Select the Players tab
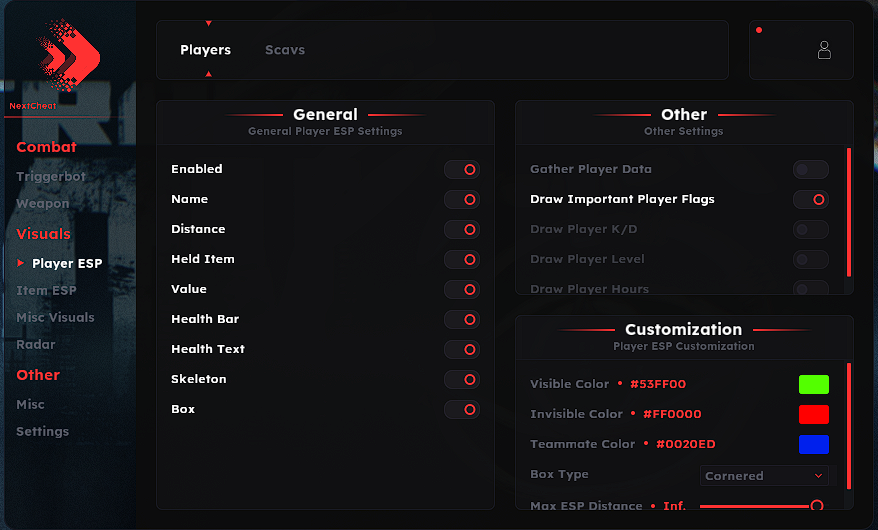Image resolution: width=878 pixels, height=530 pixels. (x=205, y=50)
